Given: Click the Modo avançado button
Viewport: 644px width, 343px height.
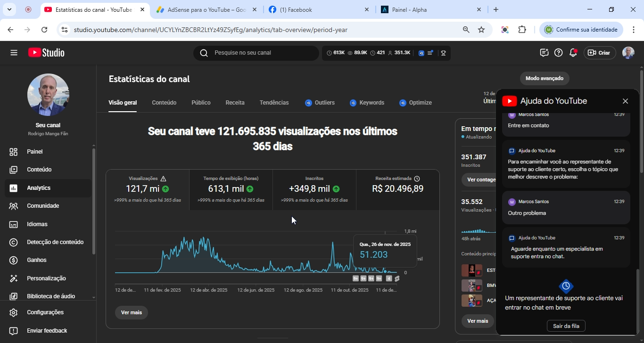Looking at the screenshot, I should point(544,78).
